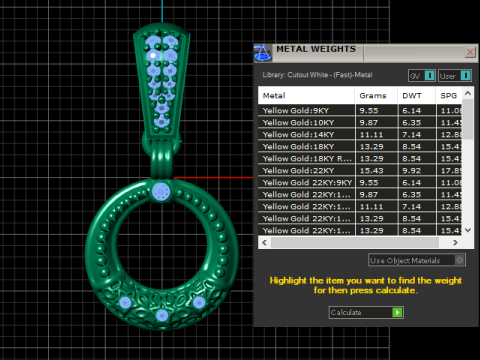480x360 pixels.
Task: Toggle the GV library switch
Action: coord(422,76)
